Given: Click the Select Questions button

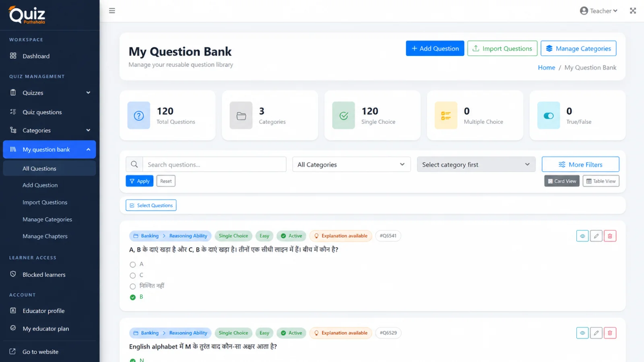Looking at the screenshot, I should coord(151,206).
